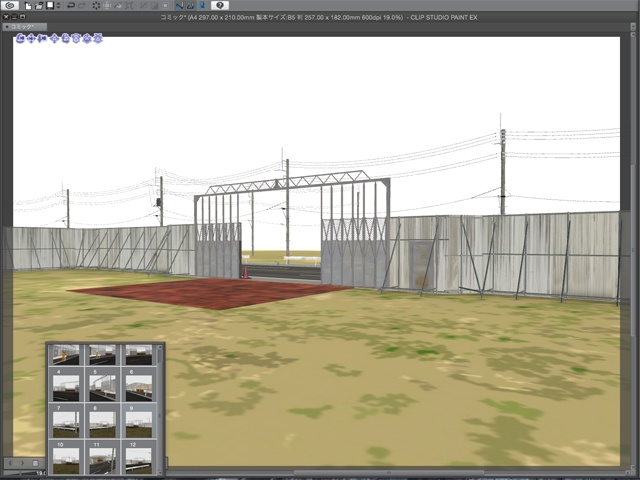The height and width of the screenshot is (480, 640).
Task: Toggle Snap to Ruler in command bar
Action: tap(180, 6)
